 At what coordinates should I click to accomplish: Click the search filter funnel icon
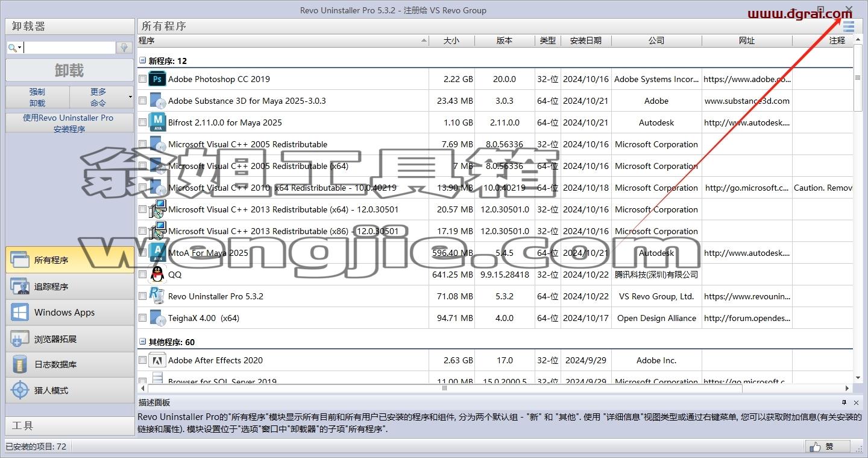(124, 48)
